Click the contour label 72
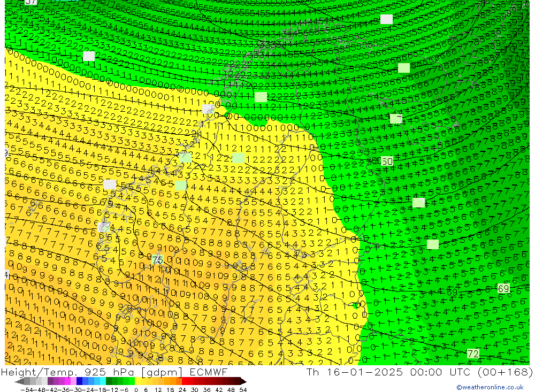The height and width of the screenshot is (392, 535). [473, 354]
